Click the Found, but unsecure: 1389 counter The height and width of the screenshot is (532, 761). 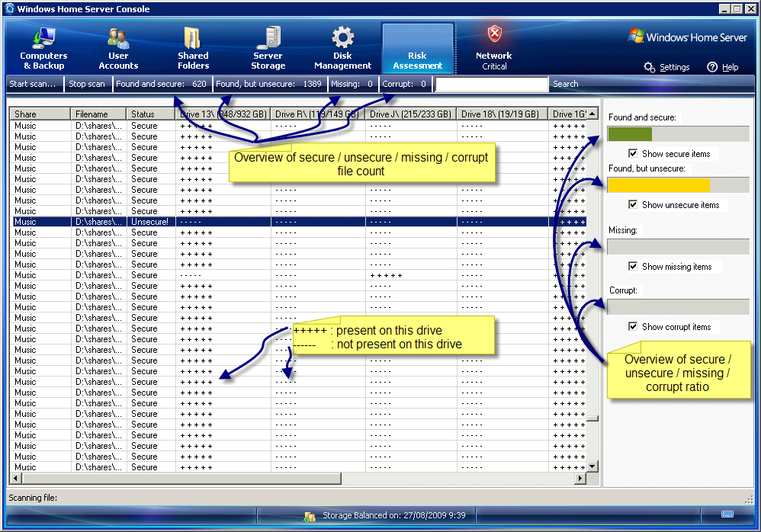click(269, 84)
